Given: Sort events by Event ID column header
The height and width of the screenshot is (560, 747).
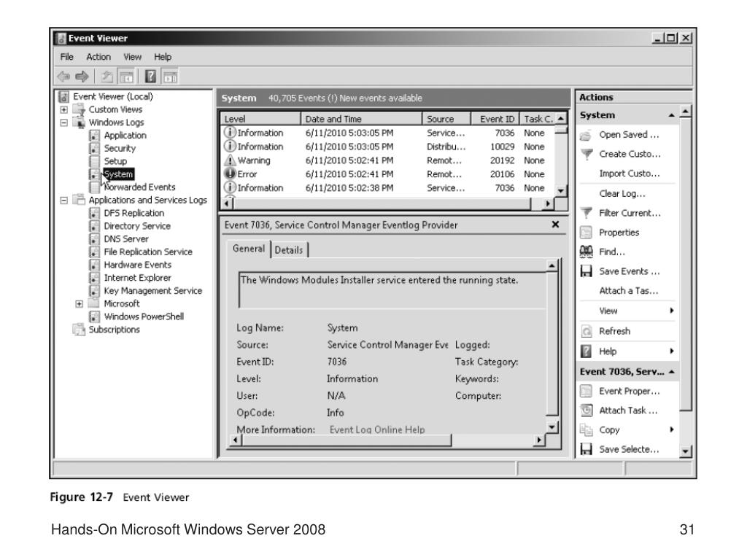Looking at the screenshot, I should (495, 119).
